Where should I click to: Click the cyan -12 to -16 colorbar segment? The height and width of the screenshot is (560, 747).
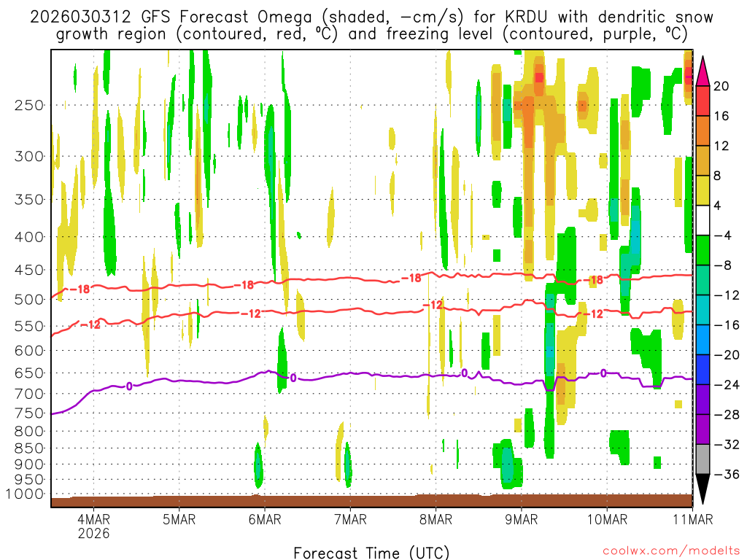[703, 310]
